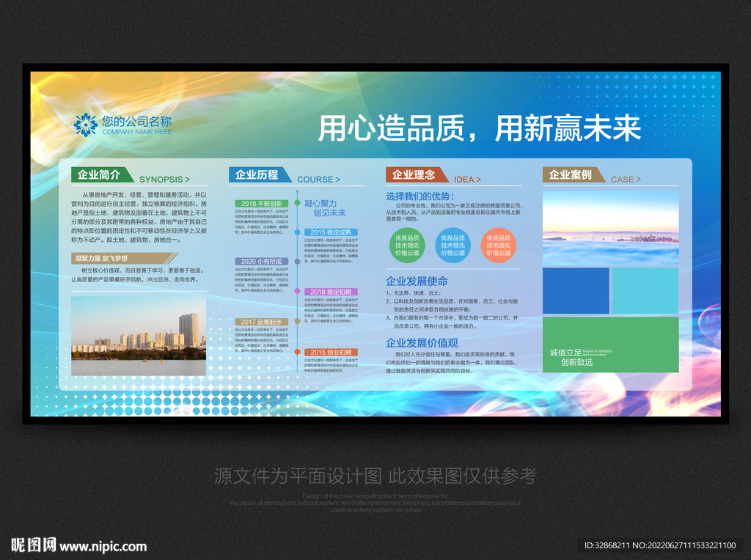Click the COMPANY NAME HERE subtitle
This screenshot has width=751, height=560.
pos(136,132)
